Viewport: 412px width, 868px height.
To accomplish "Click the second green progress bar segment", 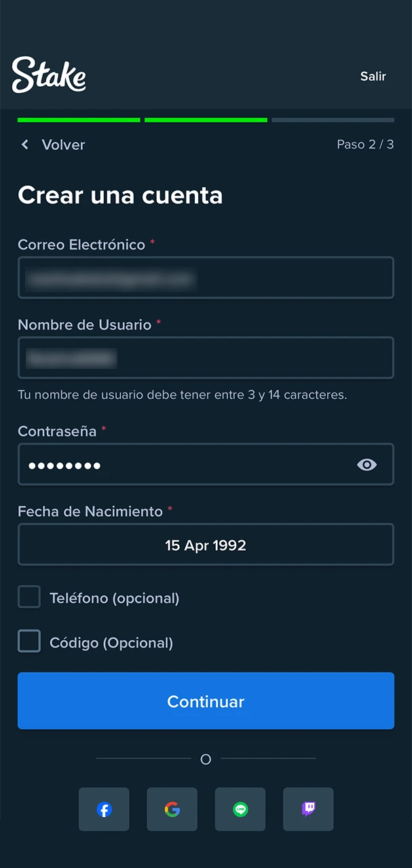I will tap(206, 120).
